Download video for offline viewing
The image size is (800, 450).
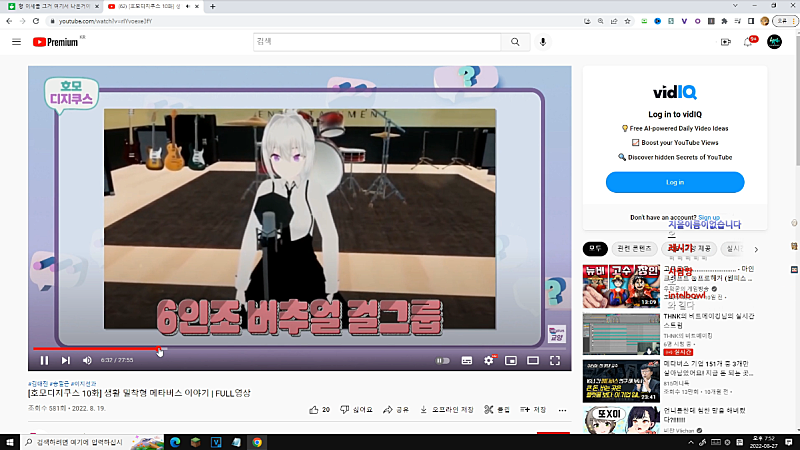tap(447, 410)
